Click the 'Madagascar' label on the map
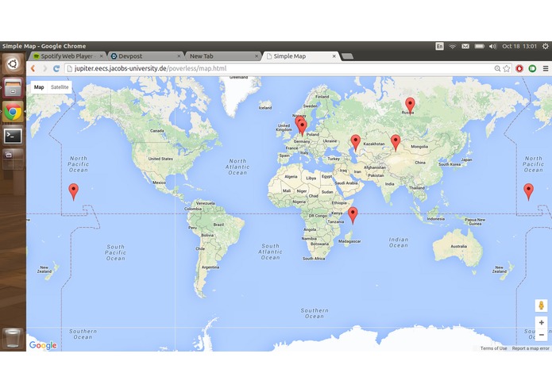The height and width of the screenshot is (392, 552). (349, 241)
